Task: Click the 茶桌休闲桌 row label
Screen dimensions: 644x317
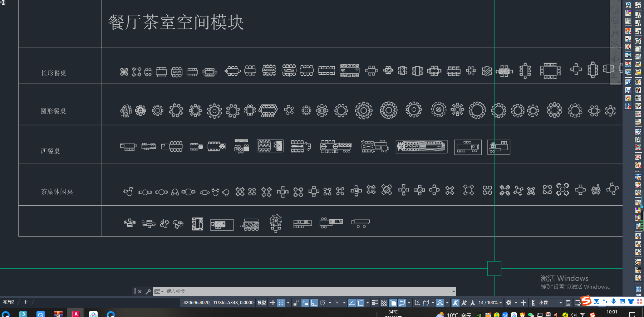Action: coord(57,192)
